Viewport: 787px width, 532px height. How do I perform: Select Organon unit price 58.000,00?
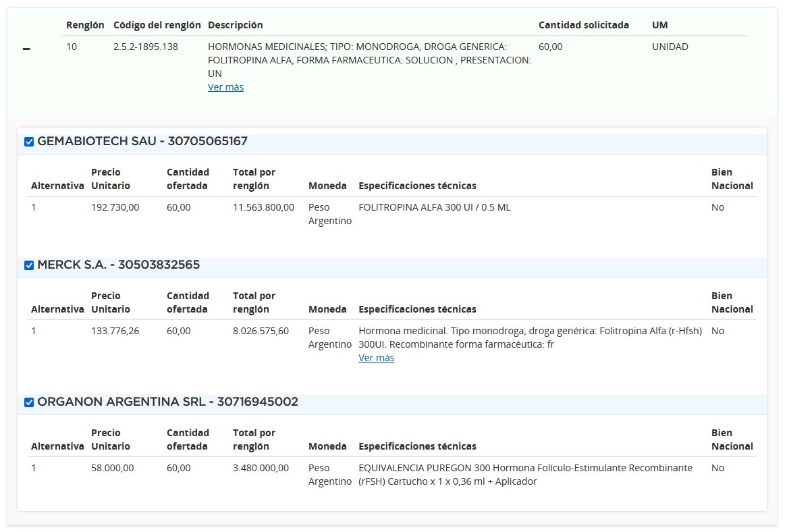coord(112,468)
